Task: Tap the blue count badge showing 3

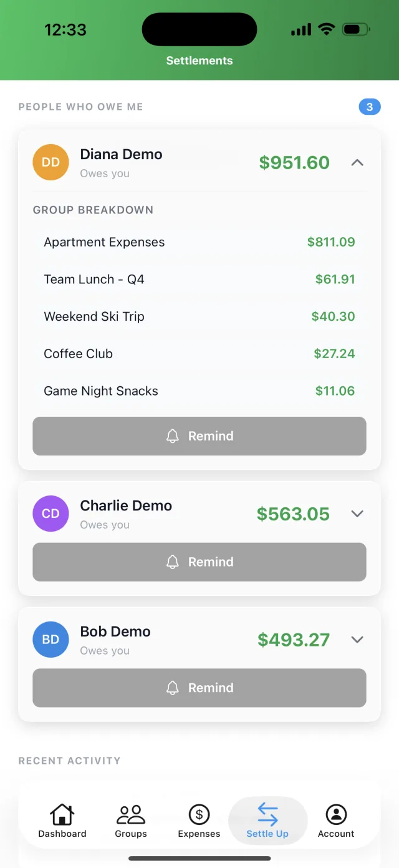Action: (x=370, y=107)
